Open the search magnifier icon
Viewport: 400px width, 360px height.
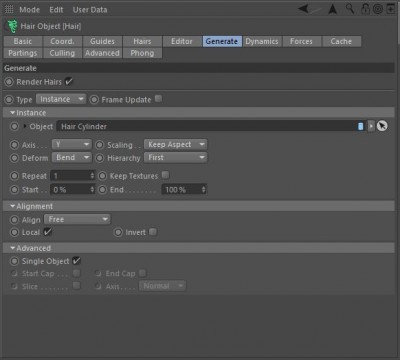[350, 9]
